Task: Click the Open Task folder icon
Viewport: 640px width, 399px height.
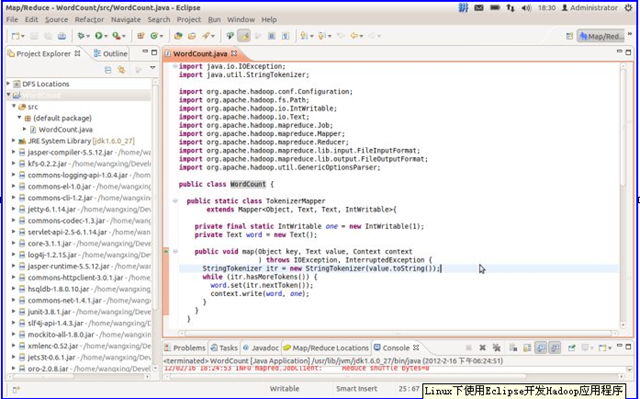Action: coord(192,36)
